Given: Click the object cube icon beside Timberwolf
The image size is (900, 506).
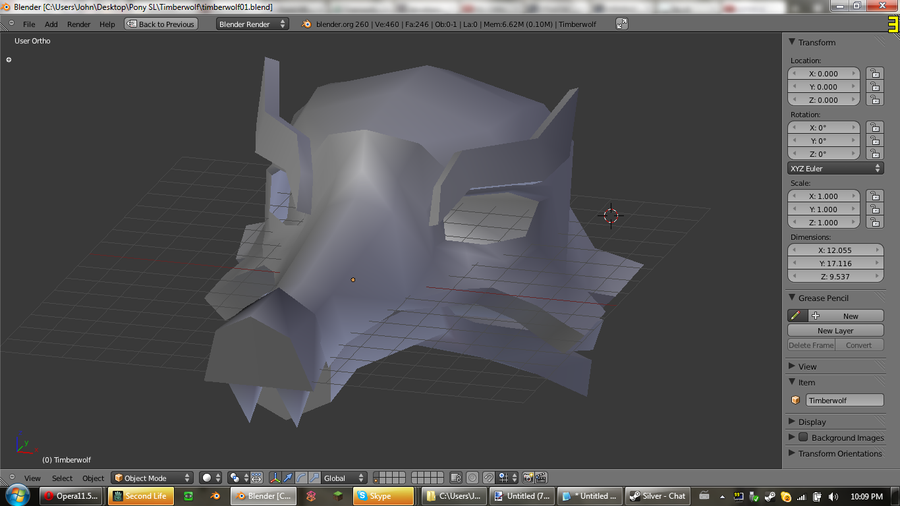Looking at the screenshot, I should 796,400.
